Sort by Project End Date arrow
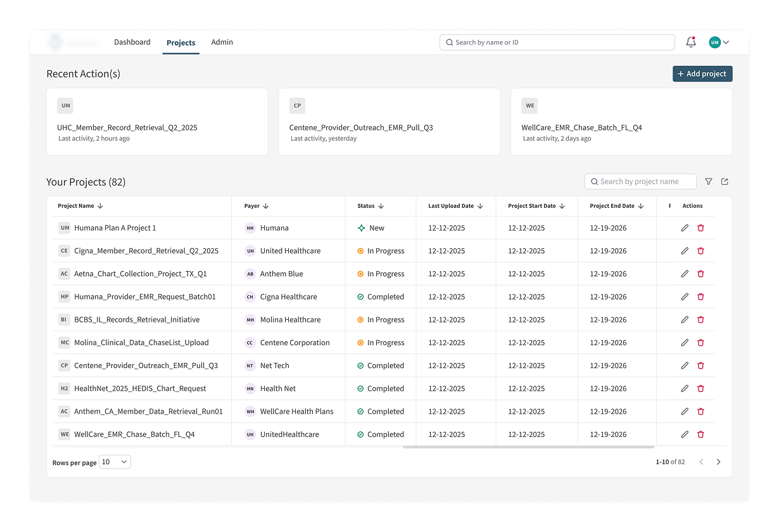 (641, 206)
